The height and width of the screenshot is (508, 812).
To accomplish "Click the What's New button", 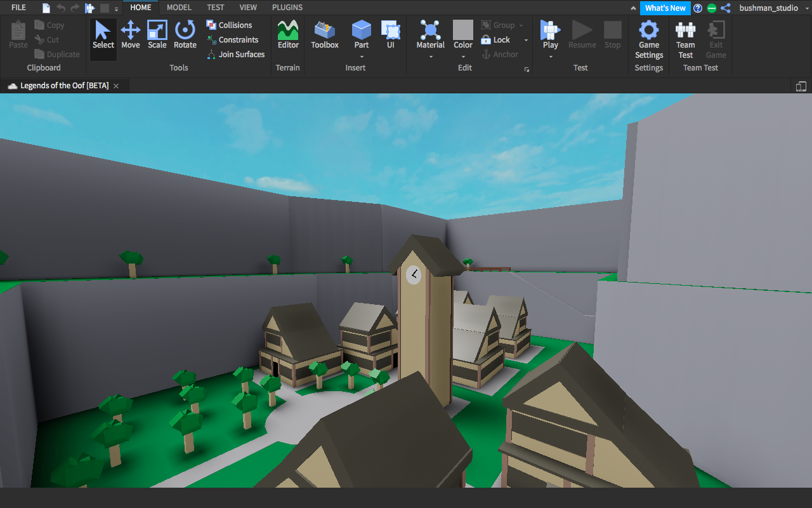I will [665, 8].
